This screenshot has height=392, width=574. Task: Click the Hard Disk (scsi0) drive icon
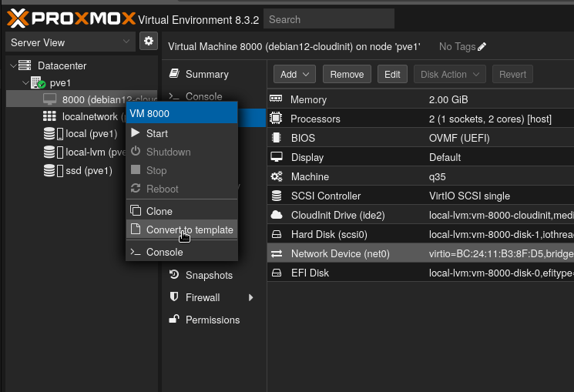pyautogui.click(x=277, y=234)
